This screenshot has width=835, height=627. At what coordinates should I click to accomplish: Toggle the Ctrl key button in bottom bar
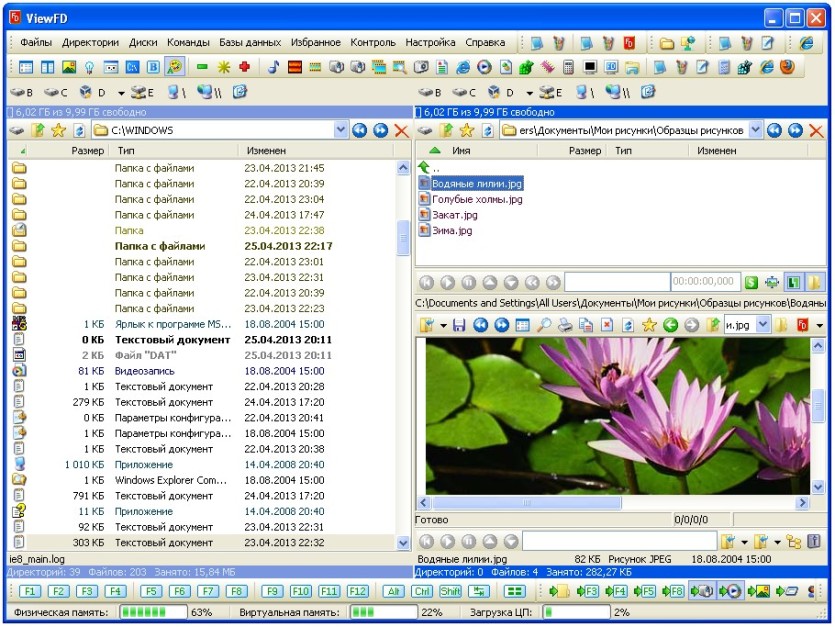click(422, 591)
